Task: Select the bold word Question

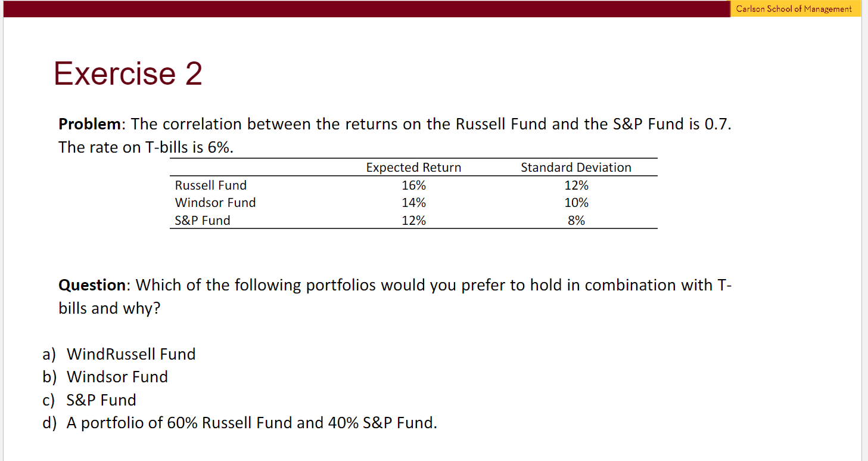Action: (x=92, y=285)
